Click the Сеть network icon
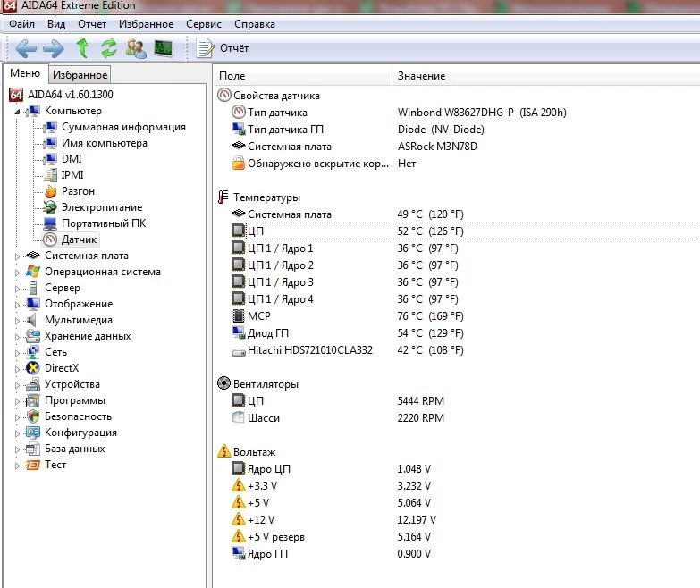Screen dimensions: 700x588 coord(32,352)
